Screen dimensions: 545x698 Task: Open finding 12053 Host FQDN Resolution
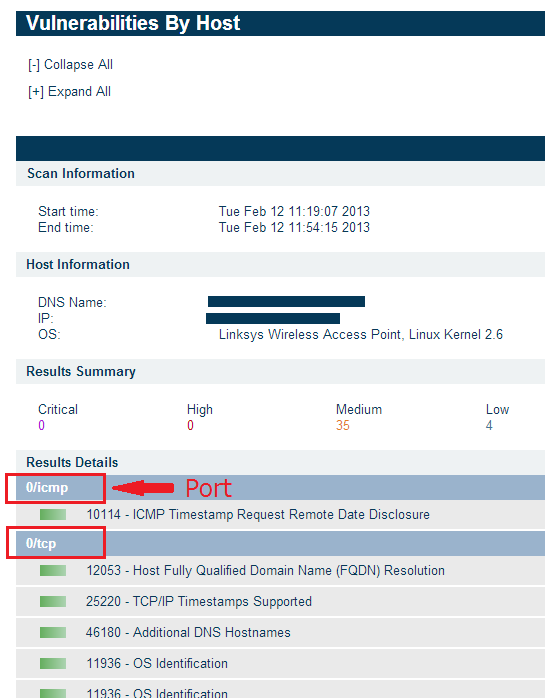pos(265,571)
